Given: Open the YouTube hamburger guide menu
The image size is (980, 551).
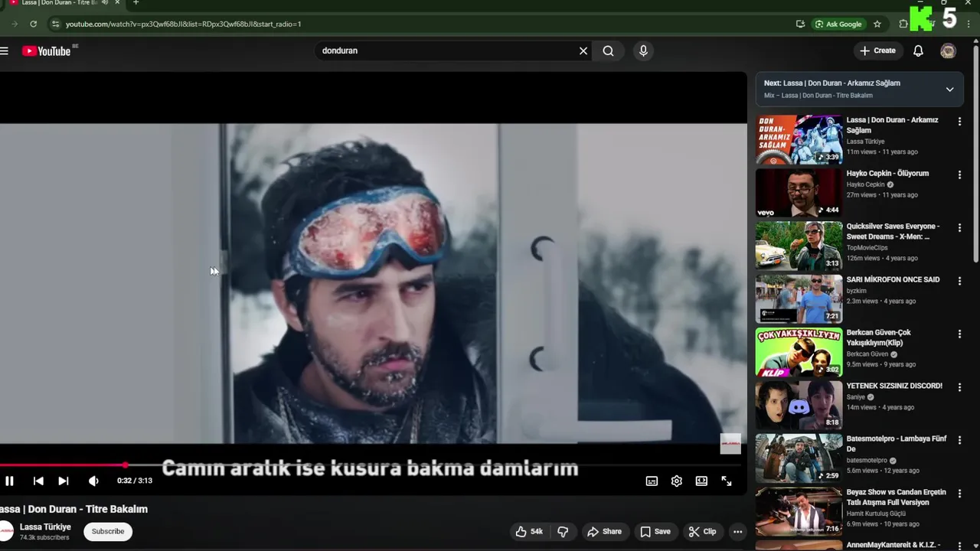Looking at the screenshot, I should [x=4, y=51].
